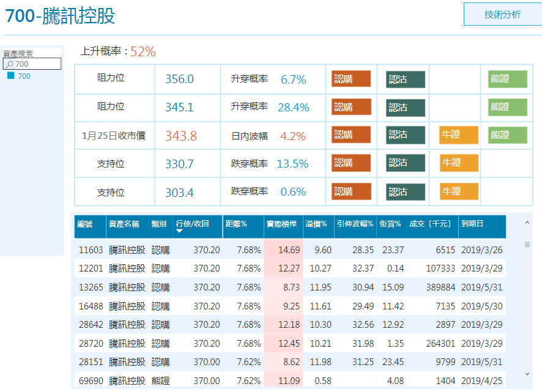Select warrant row 28151
The height and width of the screenshot is (392, 542).
[x=290, y=361]
